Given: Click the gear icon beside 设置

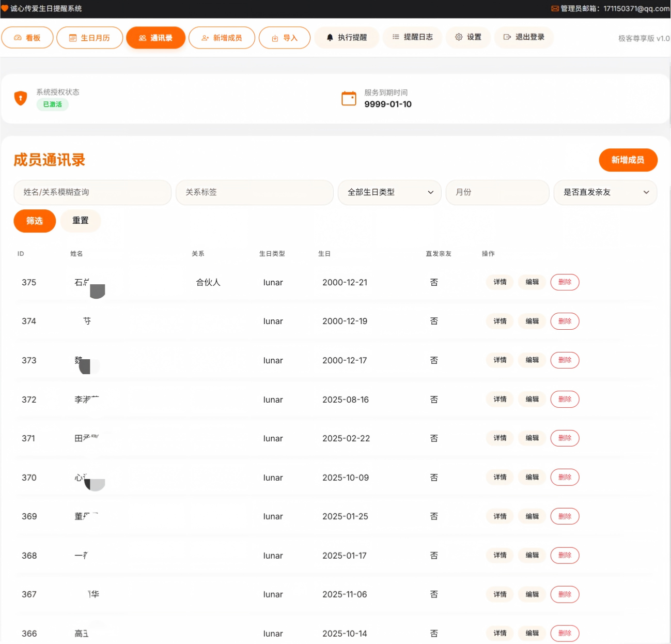Looking at the screenshot, I should pyautogui.click(x=459, y=37).
